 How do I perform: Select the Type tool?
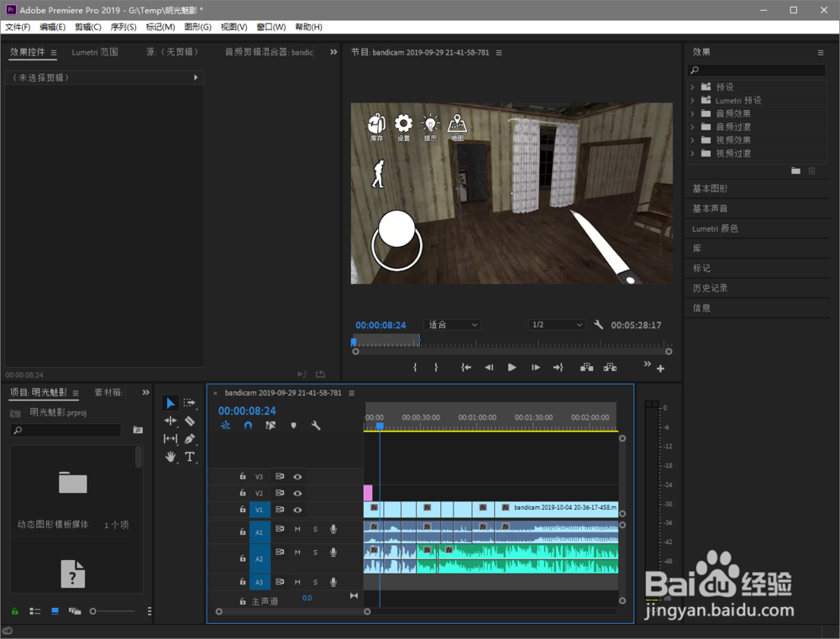tap(190, 457)
